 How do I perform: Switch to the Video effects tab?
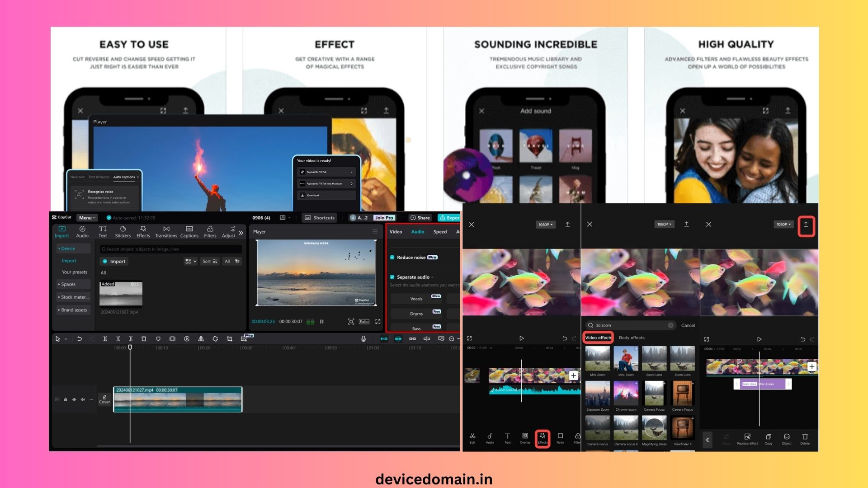tap(598, 338)
